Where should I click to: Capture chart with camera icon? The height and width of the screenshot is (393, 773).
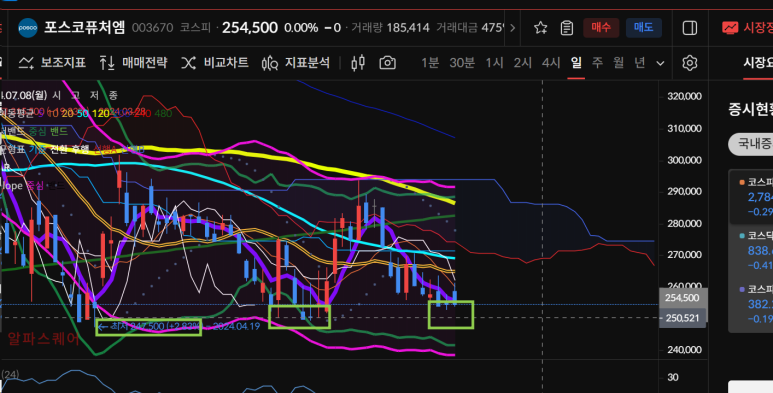point(387,63)
